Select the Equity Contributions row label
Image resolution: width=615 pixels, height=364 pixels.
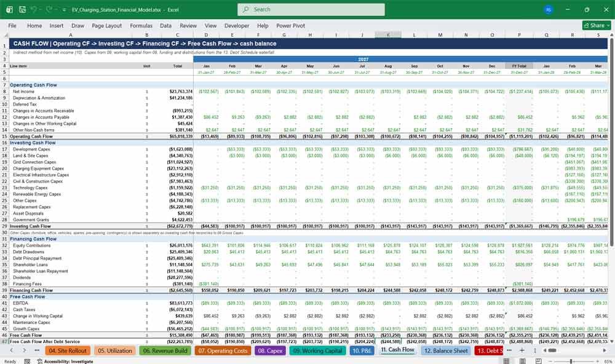(x=32, y=245)
